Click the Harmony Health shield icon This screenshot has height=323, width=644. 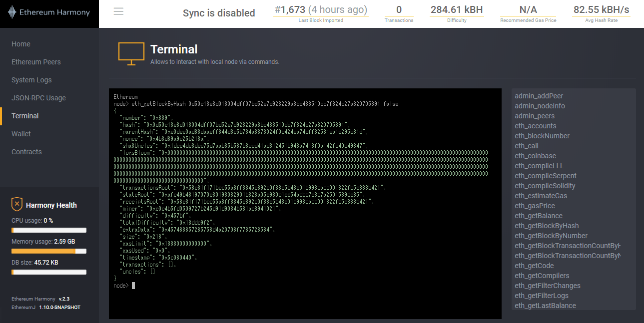click(x=17, y=205)
